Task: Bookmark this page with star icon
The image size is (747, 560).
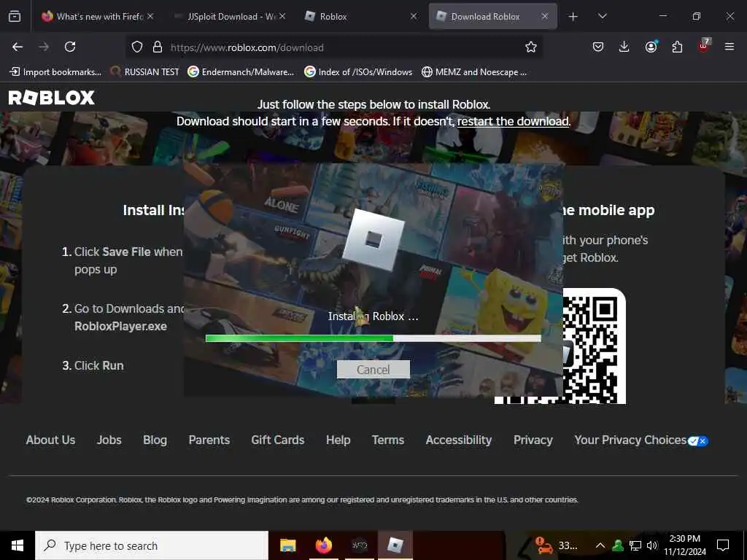Action: pyautogui.click(x=531, y=47)
